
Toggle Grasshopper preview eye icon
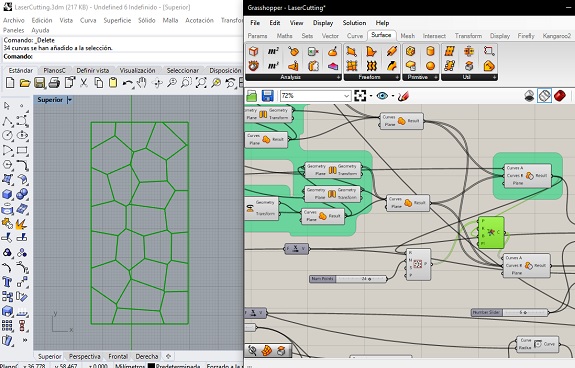point(382,96)
